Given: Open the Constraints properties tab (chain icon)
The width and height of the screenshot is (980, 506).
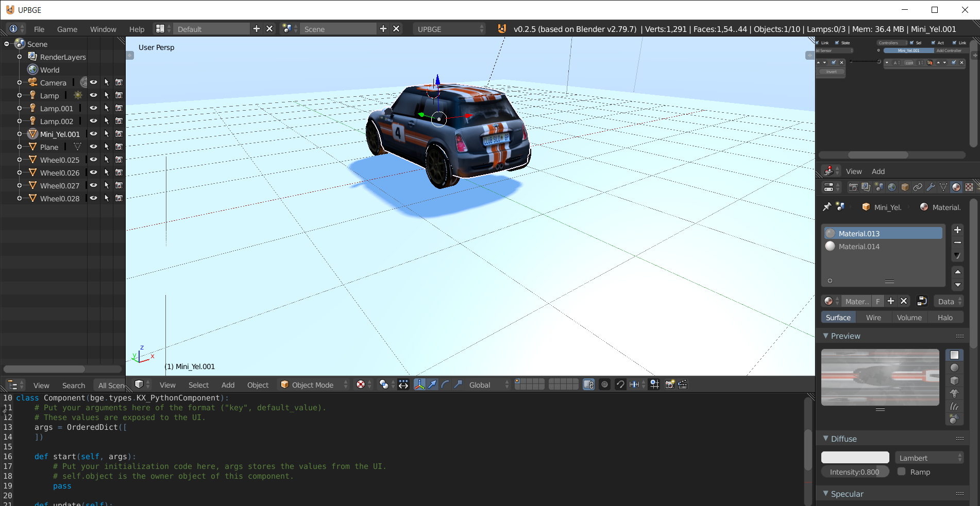Looking at the screenshot, I should tap(918, 187).
